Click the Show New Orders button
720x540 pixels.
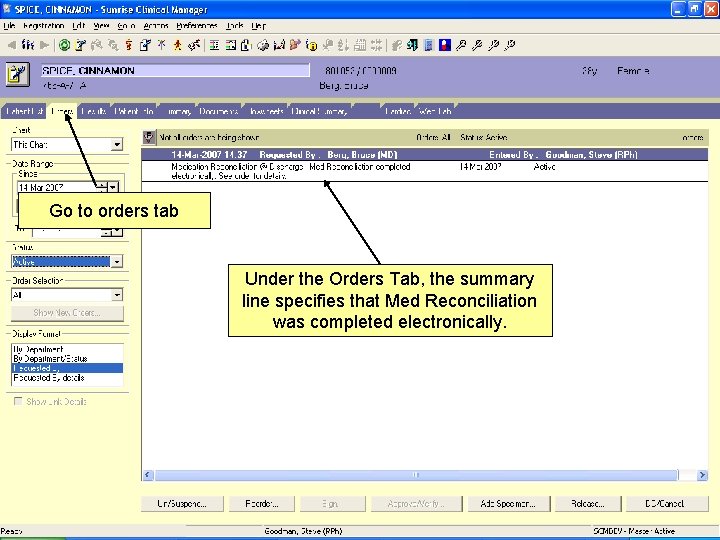click(67, 313)
